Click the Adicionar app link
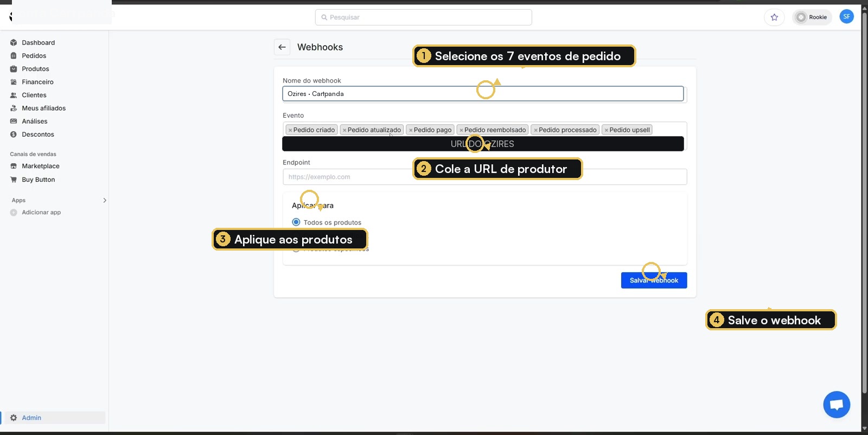 pyautogui.click(x=41, y=213)
